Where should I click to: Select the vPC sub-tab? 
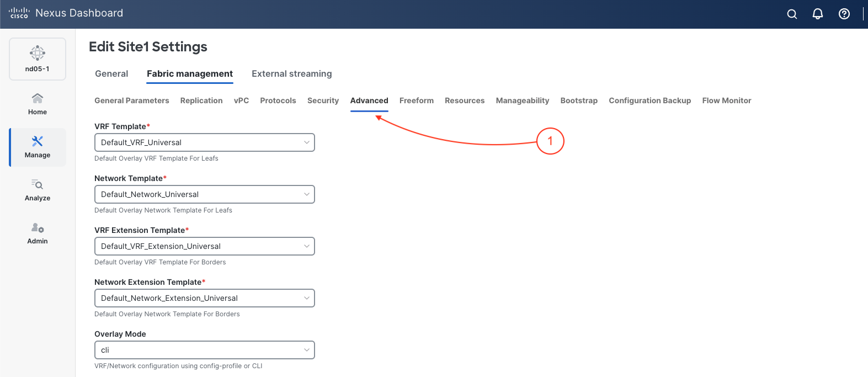point(241,100)
